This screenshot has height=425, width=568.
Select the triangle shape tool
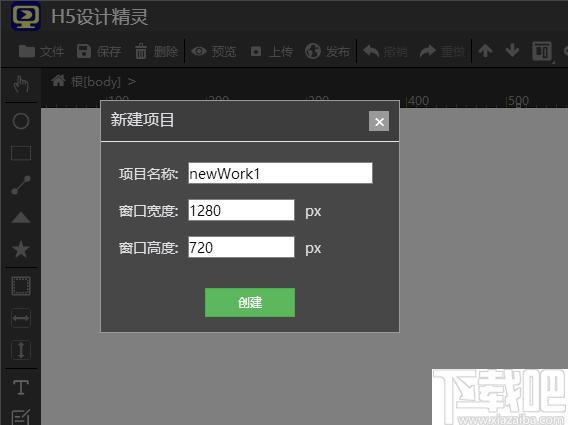(21, 217)
